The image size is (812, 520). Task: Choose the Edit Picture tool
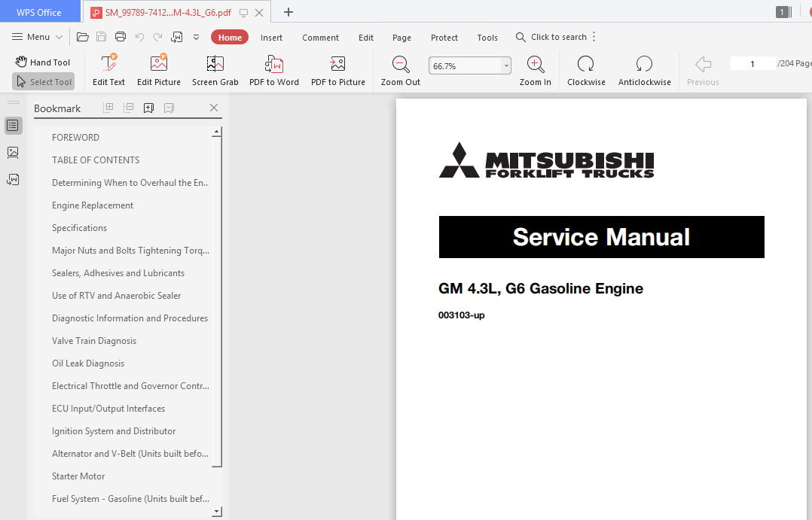[x=159, y=70]
